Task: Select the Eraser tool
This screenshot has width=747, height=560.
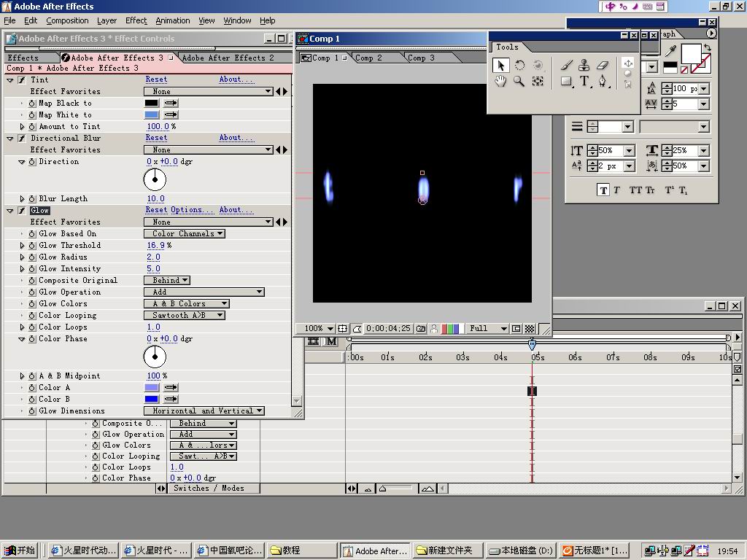Action: (603, 65)
